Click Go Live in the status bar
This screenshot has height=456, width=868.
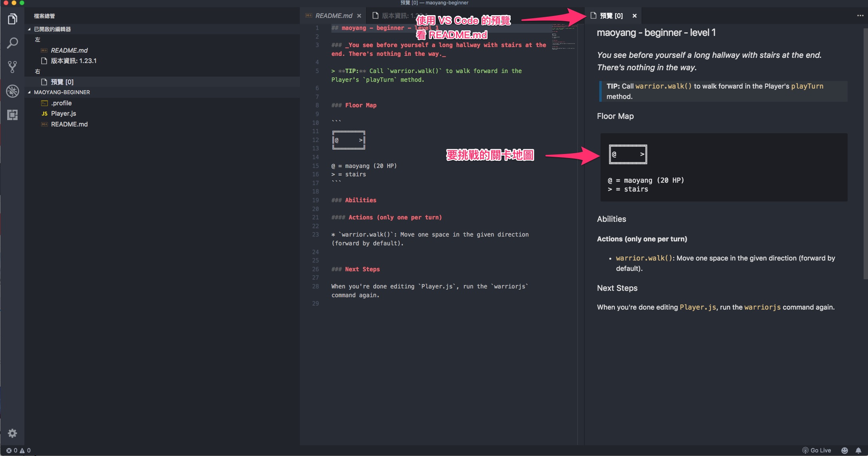817,450
